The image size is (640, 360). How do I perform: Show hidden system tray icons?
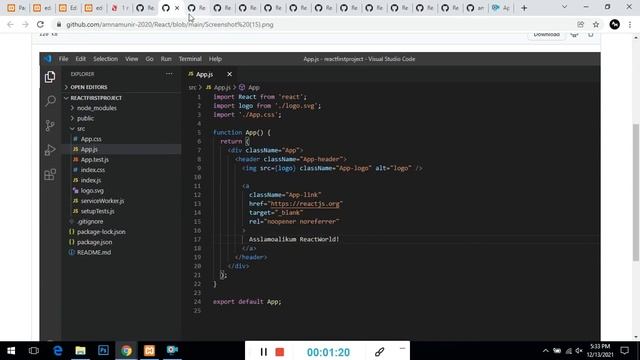546,351
